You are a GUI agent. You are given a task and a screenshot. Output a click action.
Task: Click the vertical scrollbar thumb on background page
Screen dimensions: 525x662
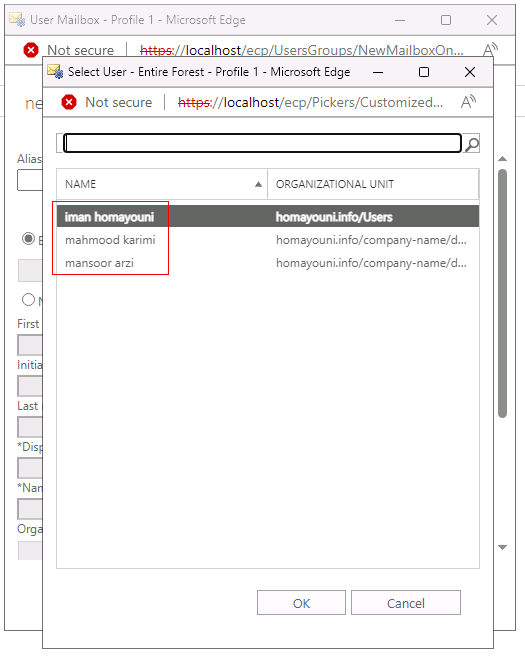tap(502, 293)
